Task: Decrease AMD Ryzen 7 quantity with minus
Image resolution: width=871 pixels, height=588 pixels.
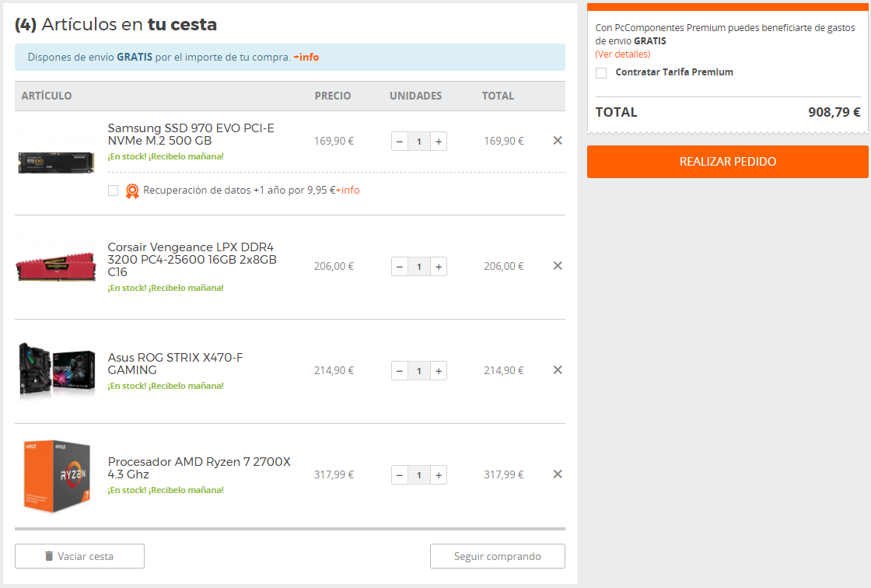Action: pyautogui.click(x=400, y=475)
